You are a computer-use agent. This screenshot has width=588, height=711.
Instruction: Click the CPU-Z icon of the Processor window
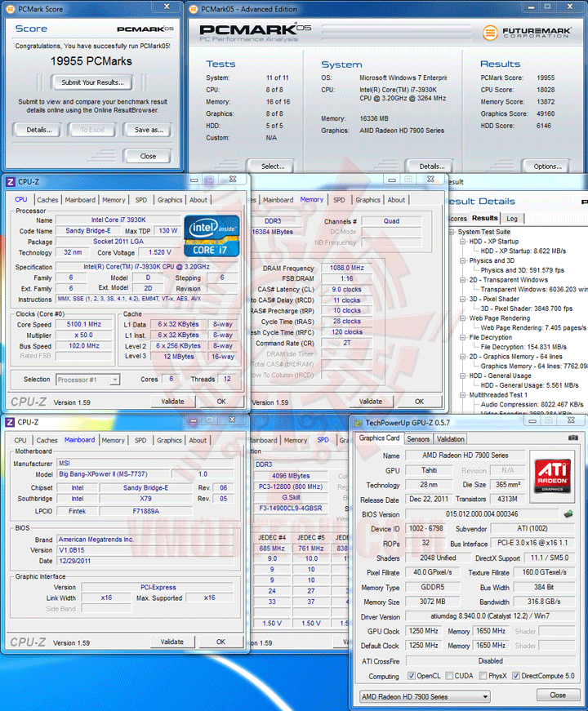(10, 182)
